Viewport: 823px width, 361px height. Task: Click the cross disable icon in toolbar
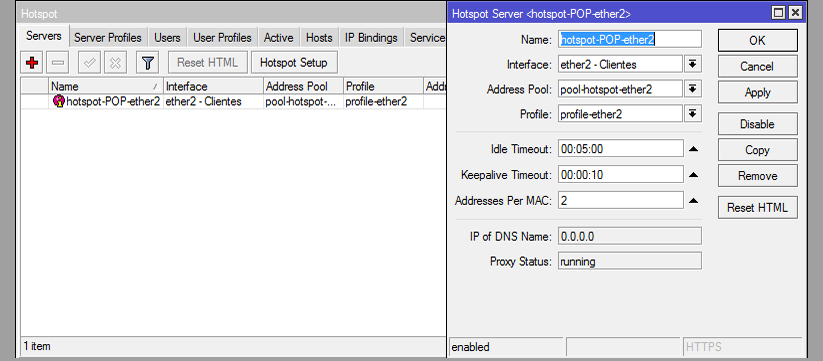(x=115, y=63)
